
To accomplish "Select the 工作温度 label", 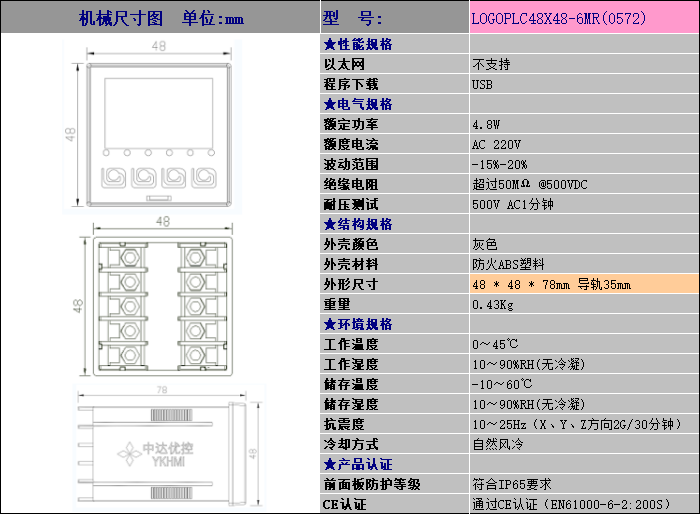I will coord(351,344).
